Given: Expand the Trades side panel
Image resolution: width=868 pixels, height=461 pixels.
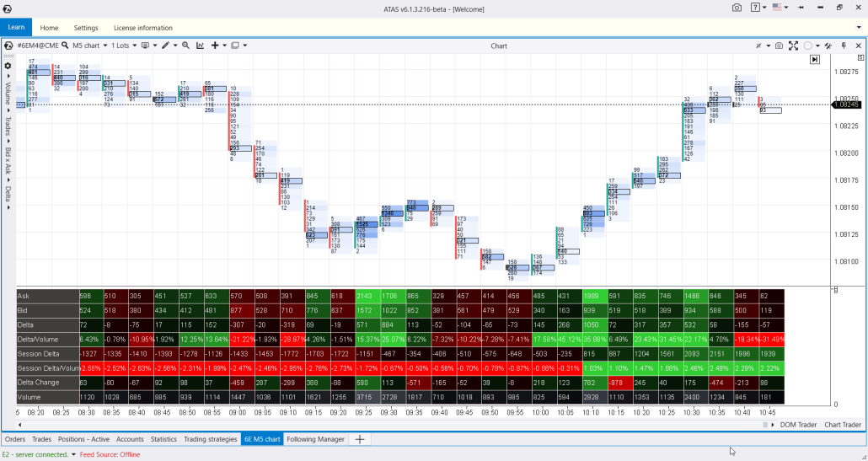Looking at the screenshot, I should [x=8, y=125].
